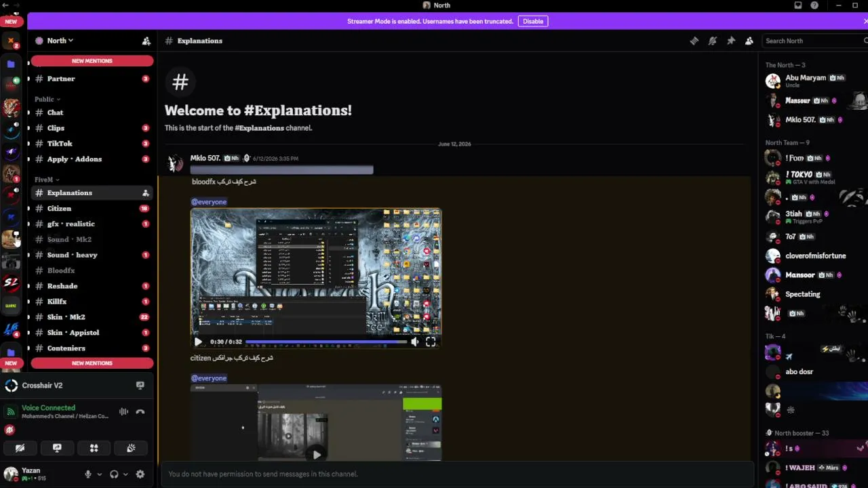The width and height of the screenshot is (868, 488).
Task: Open the Help question mark icon
Action: (814, 5)
